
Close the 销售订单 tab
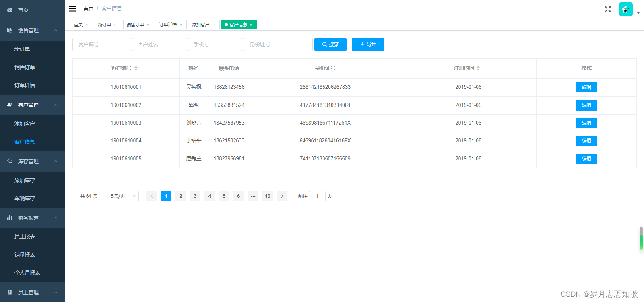coord(148,25)
